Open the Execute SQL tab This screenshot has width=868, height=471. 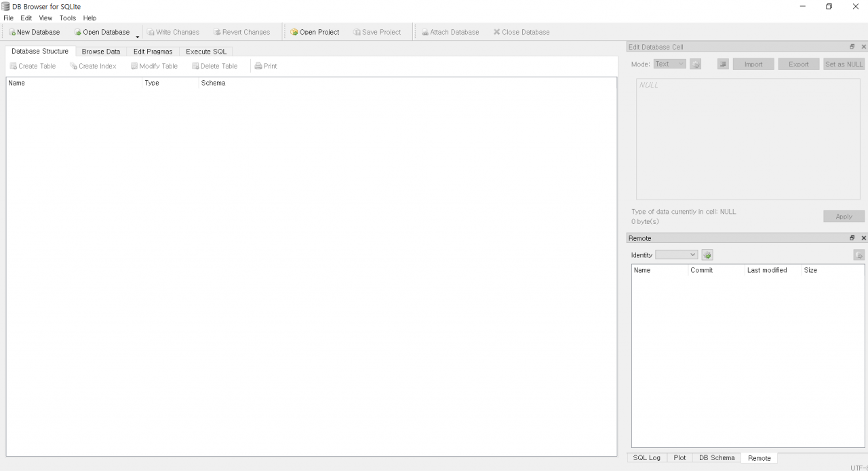206,52
